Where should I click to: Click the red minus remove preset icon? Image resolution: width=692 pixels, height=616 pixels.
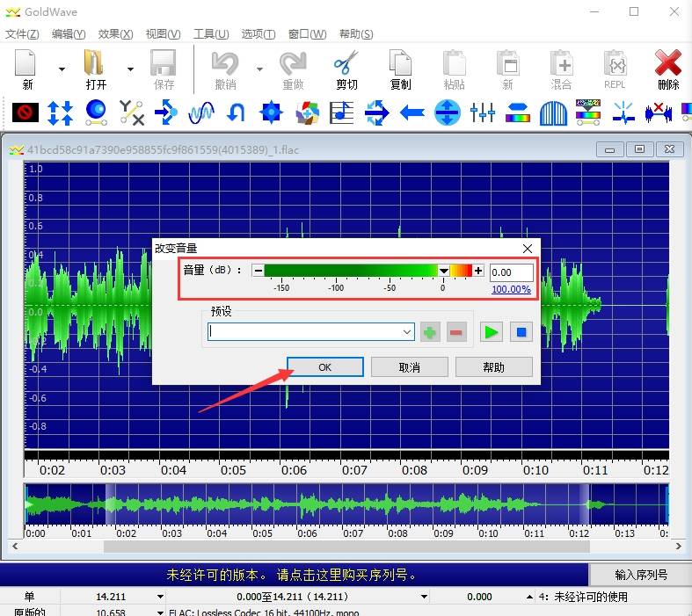pyautogui.click(x=456, y=332)
